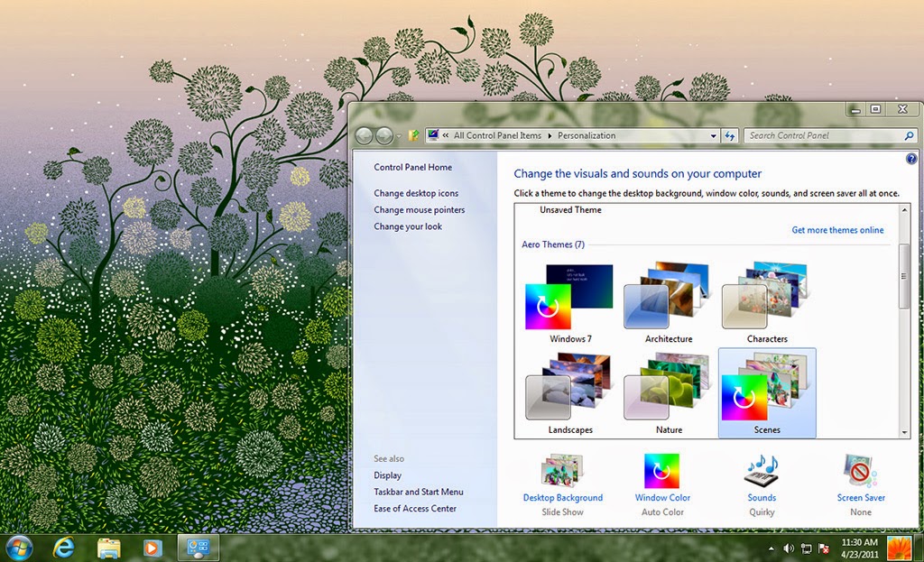Open Taskbar and Start Menu link
The height and width of the screenshot is (562, 924).
(x=419, y=492)
